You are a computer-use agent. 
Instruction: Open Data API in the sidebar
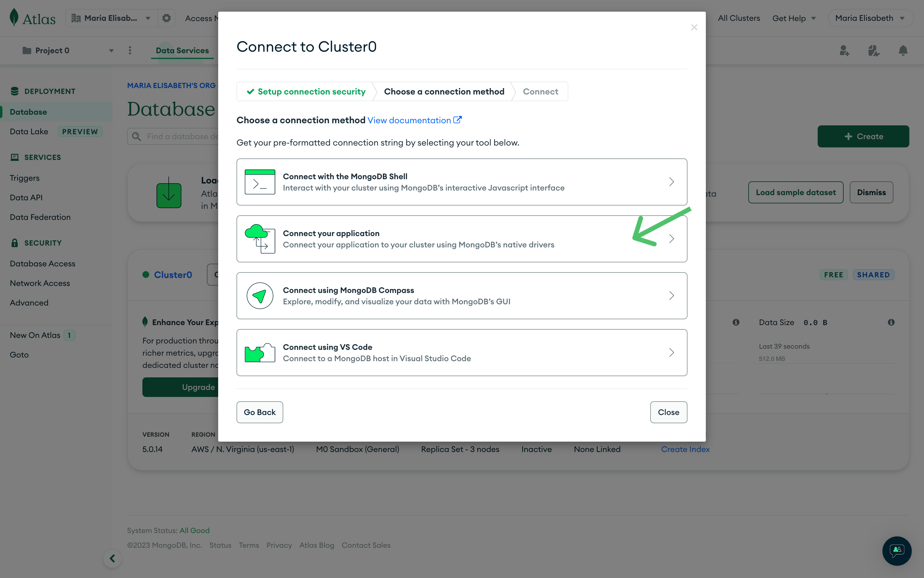[x=26, y=198]
